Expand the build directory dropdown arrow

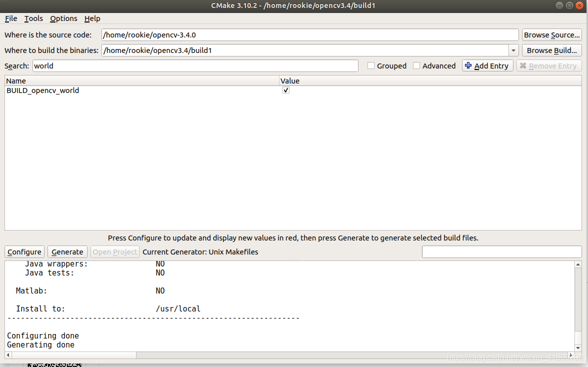tap(513, 50)
